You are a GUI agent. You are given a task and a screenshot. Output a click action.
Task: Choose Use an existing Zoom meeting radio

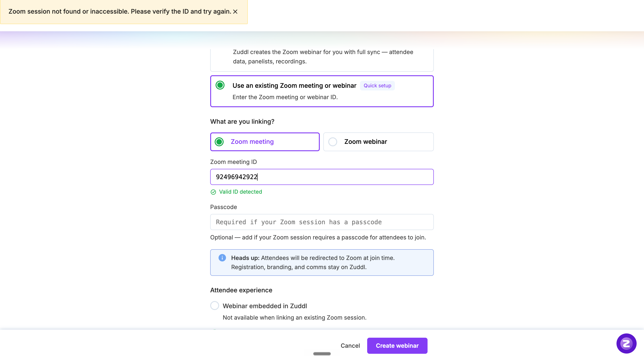pyautogui.click(x=220, y=85)
